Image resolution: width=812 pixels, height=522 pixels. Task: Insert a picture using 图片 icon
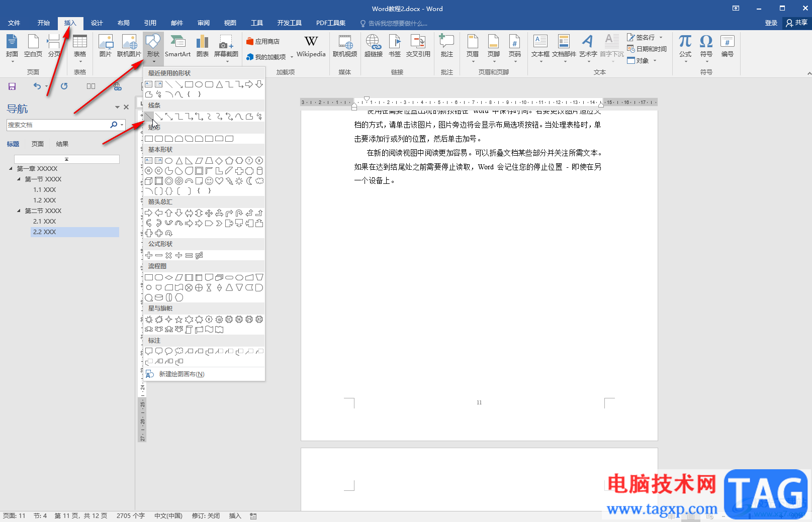coord(105,46)
